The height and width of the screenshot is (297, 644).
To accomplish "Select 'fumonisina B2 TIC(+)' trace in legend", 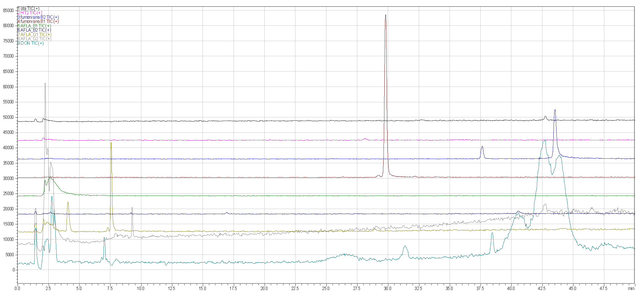I will pyautogui.click(x=38, y=17).
